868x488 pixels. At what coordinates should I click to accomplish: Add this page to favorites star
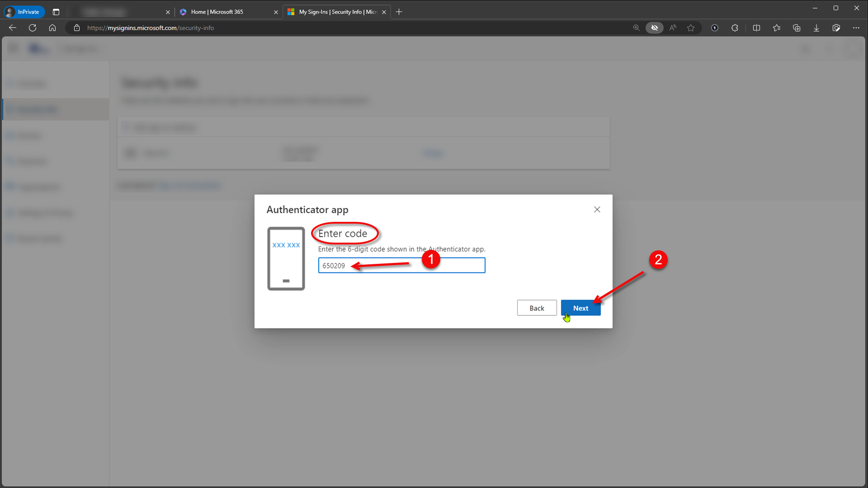691,28
